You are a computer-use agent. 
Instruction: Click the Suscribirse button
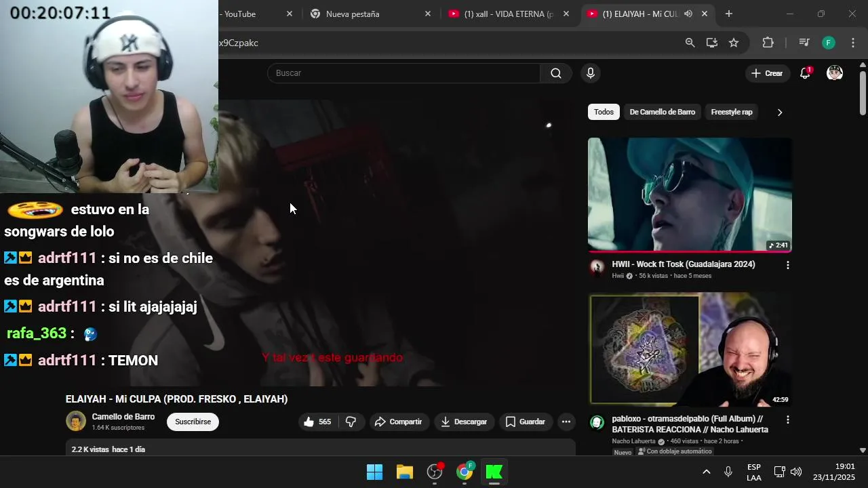[x=193, y=422]
